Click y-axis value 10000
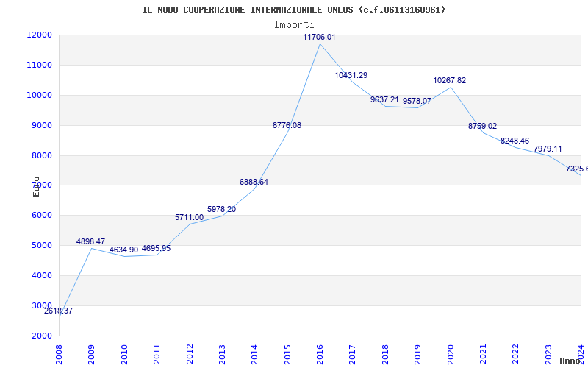Screen dimensions: 588x368 tap(39, 95)
